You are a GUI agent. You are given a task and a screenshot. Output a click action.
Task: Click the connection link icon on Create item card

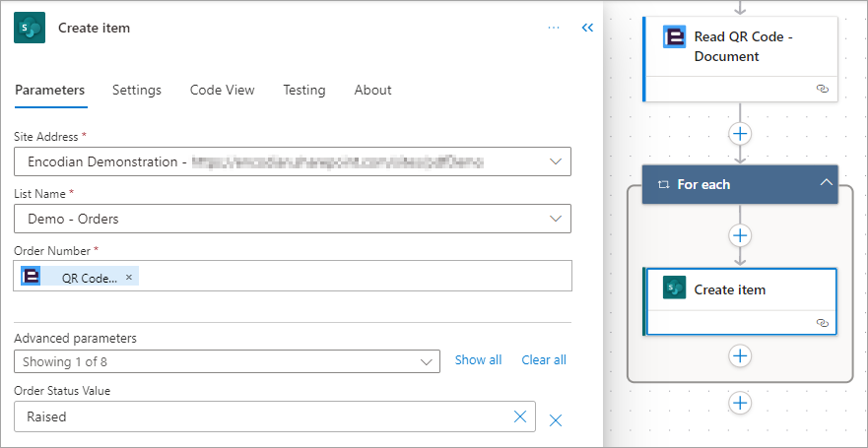coord(823,322)
